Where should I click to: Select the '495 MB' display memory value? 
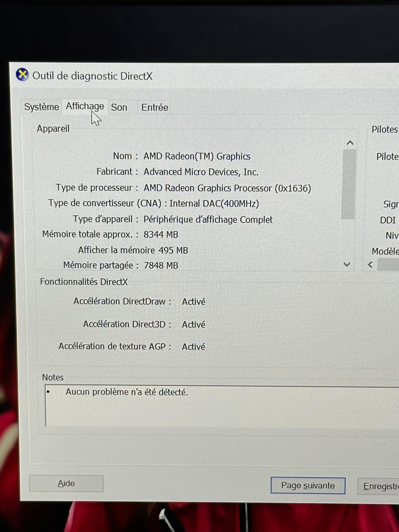[x=173, y=250]
